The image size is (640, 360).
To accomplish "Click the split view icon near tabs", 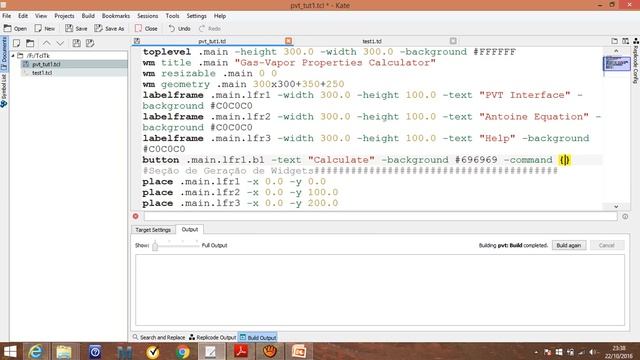I will pos(625,41).
